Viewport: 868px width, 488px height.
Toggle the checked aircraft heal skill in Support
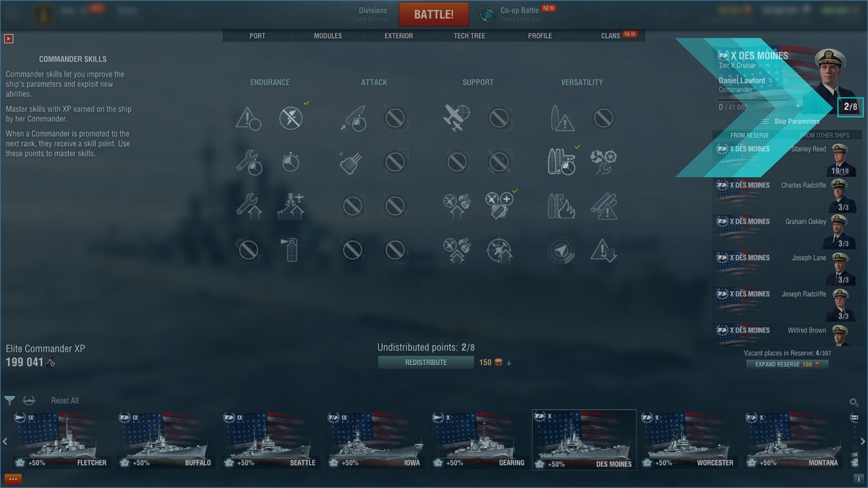(499, 206)
